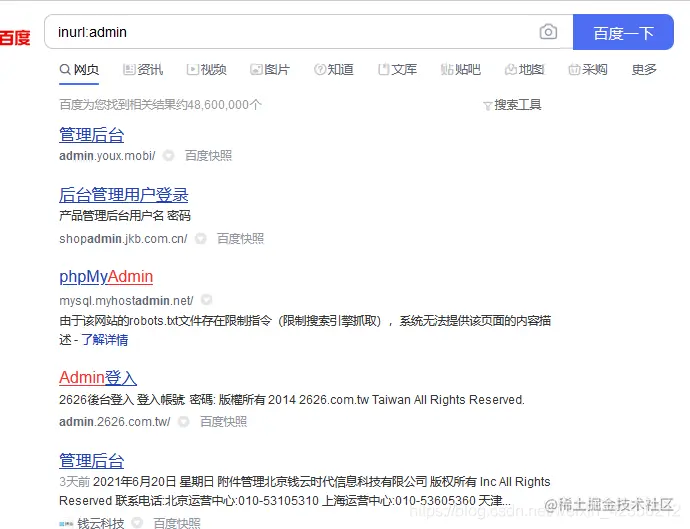Open 百度快照 for 钱云科技 result

point(177,523)
